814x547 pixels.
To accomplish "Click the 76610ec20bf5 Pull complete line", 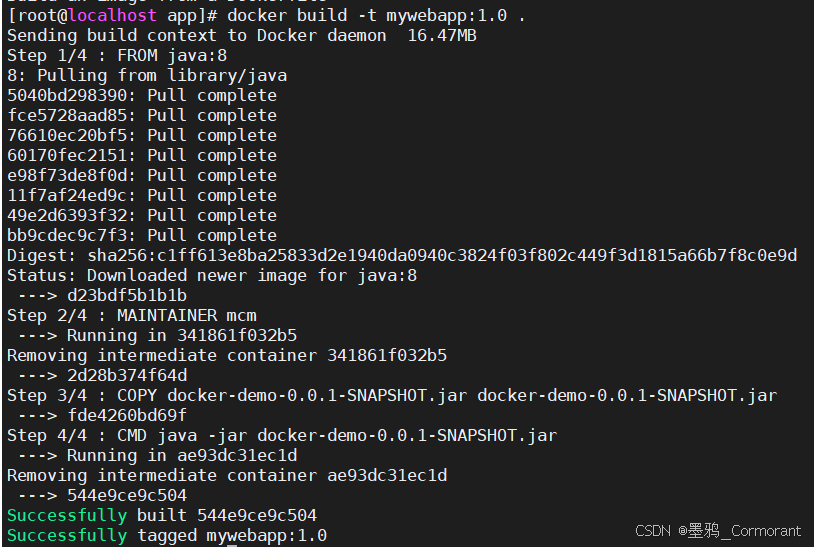I will 141,136.
